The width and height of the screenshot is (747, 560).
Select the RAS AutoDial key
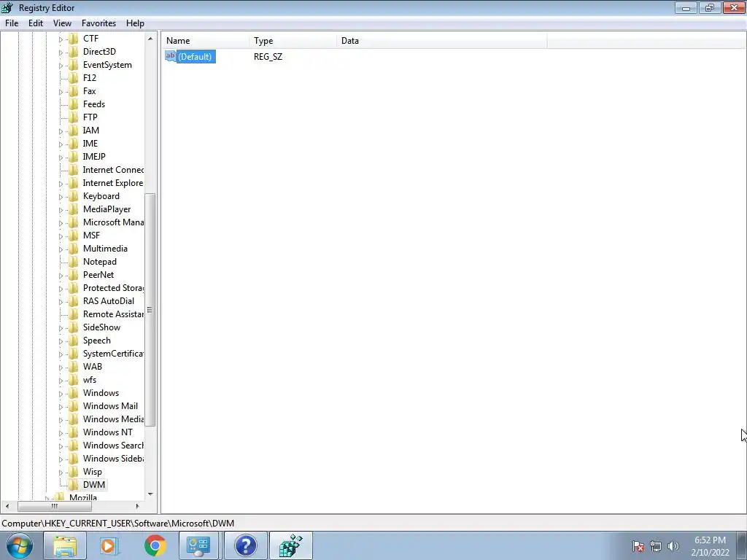(x=109, y=301)
